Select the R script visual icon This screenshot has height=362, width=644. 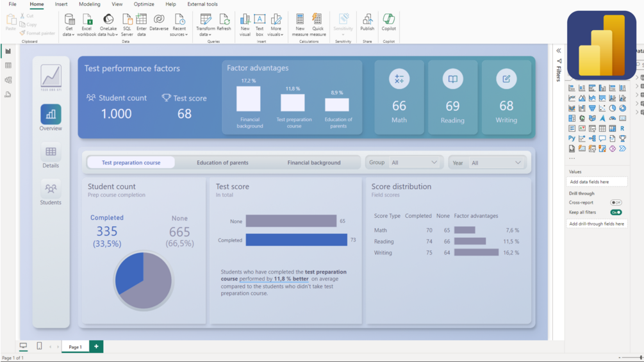[x=623, y=129]
